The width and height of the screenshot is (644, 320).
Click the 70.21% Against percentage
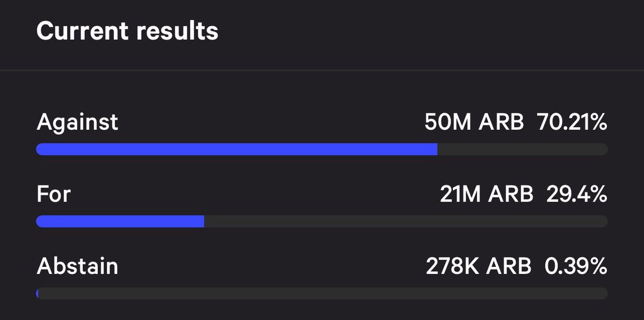point(572,123)
